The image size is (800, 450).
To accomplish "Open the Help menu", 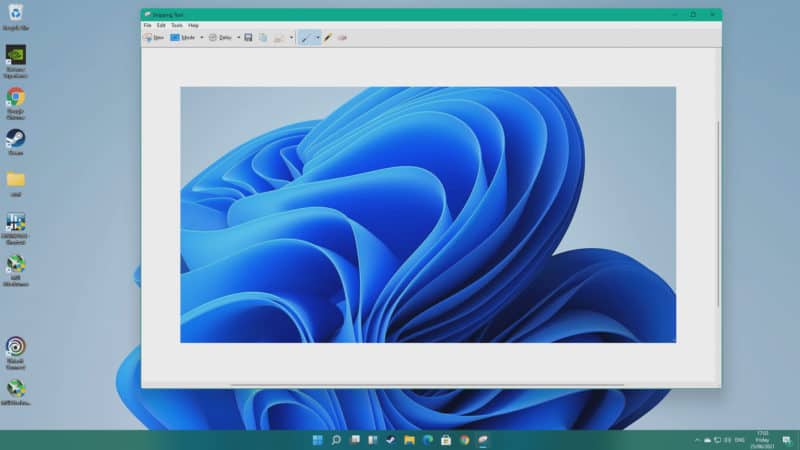I will pos(193,25).
